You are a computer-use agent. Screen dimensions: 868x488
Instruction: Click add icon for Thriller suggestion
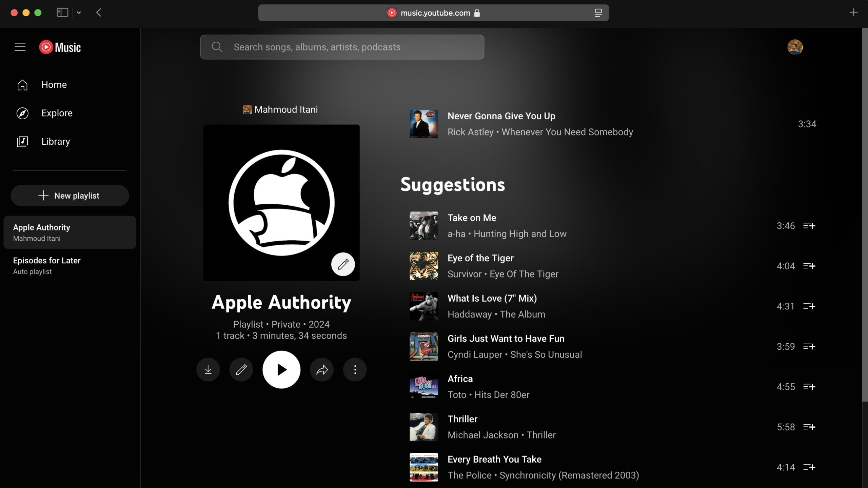point(810,427)
